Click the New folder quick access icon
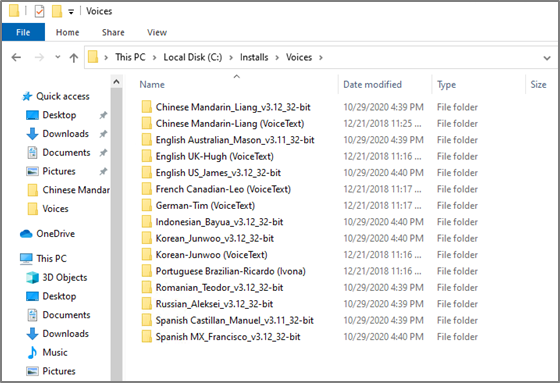Viewport: 560px width, 383px height. click(57, 11)
